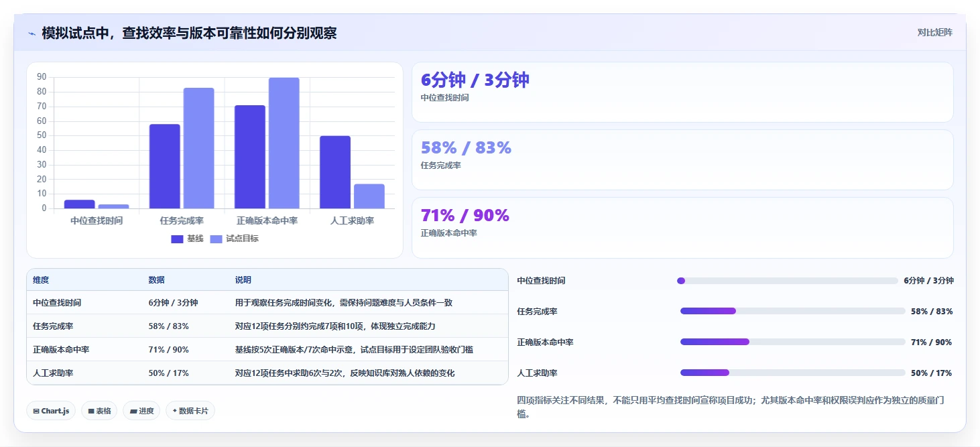
Task: Click the 中位查找时间 table row label
Action: pos(57,303)
